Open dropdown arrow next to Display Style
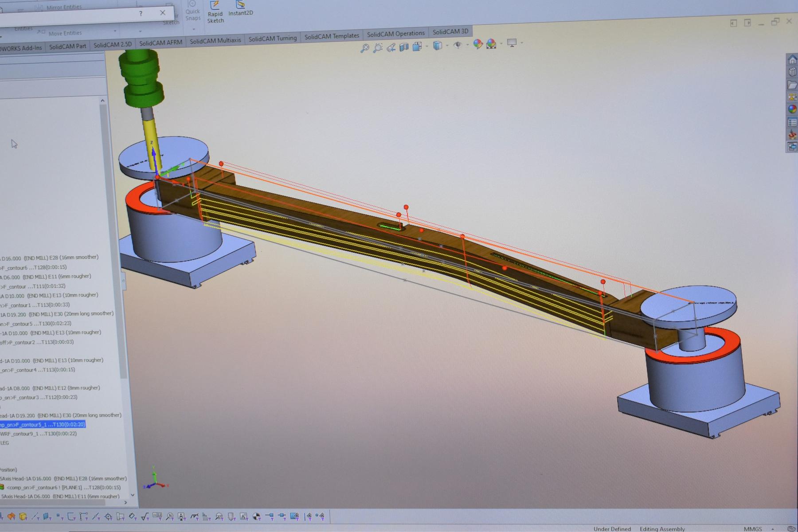 tap(447, 45)
